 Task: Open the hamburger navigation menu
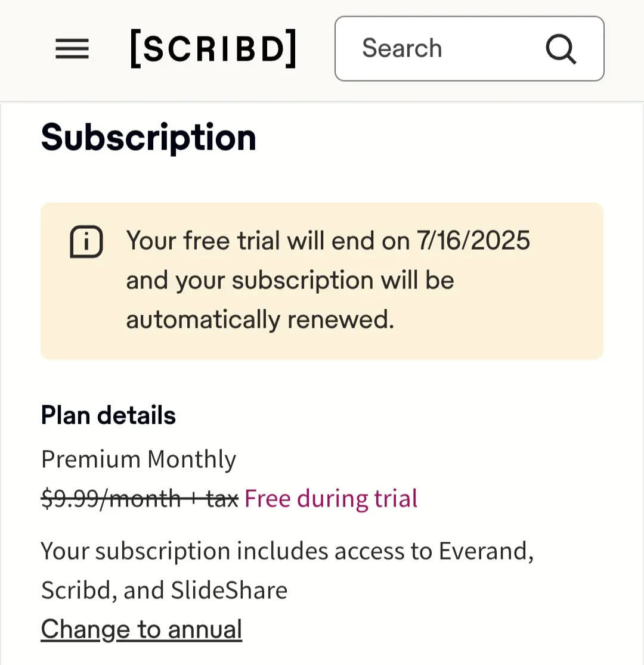(72, 48)
